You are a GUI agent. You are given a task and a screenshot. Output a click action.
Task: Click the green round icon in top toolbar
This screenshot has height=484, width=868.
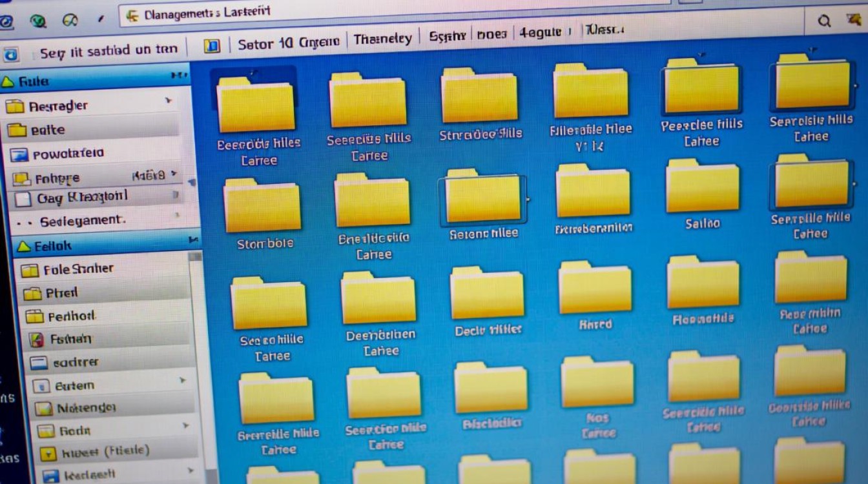tap(39, 21)
